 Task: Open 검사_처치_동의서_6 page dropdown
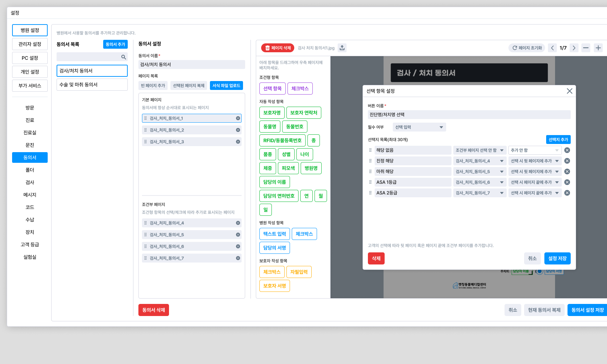click(x=480, y=182)
